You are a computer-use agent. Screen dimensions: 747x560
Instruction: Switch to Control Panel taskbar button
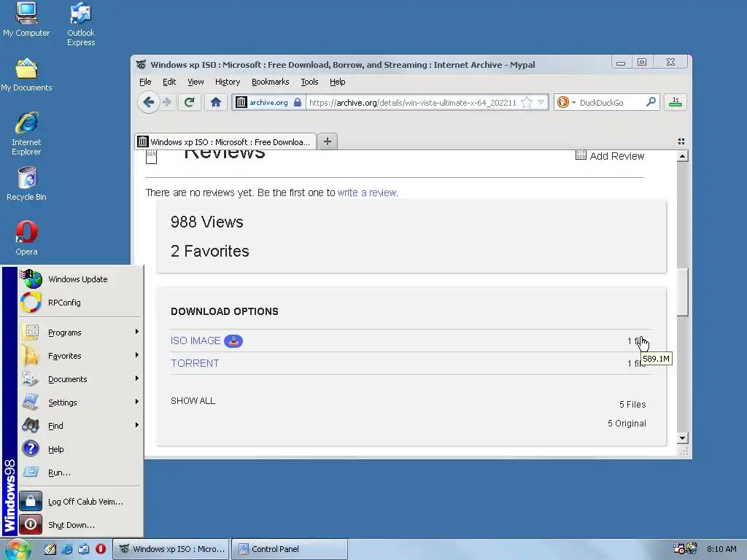pyautogui.click(x=290, y=549)
